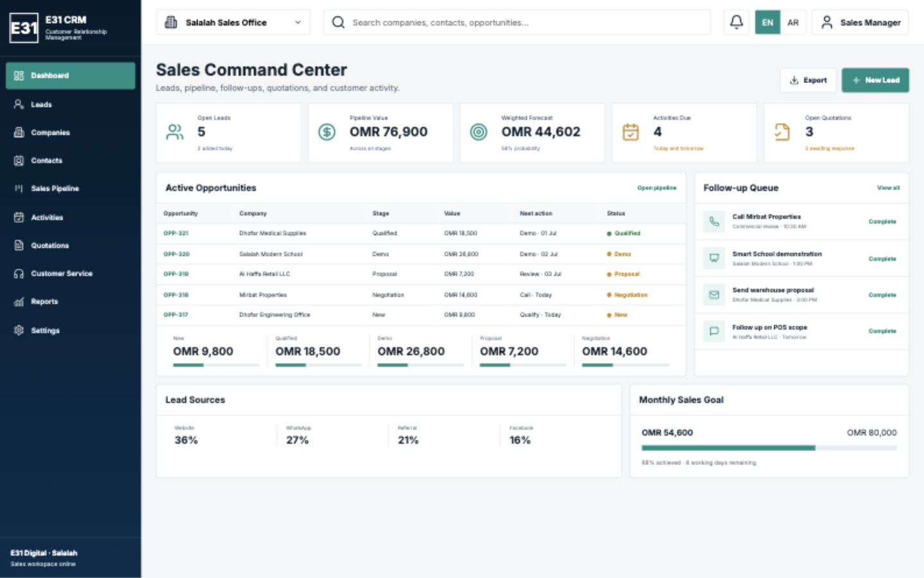Complete the Follow up on POS scope task

click(x=882, y=331)
